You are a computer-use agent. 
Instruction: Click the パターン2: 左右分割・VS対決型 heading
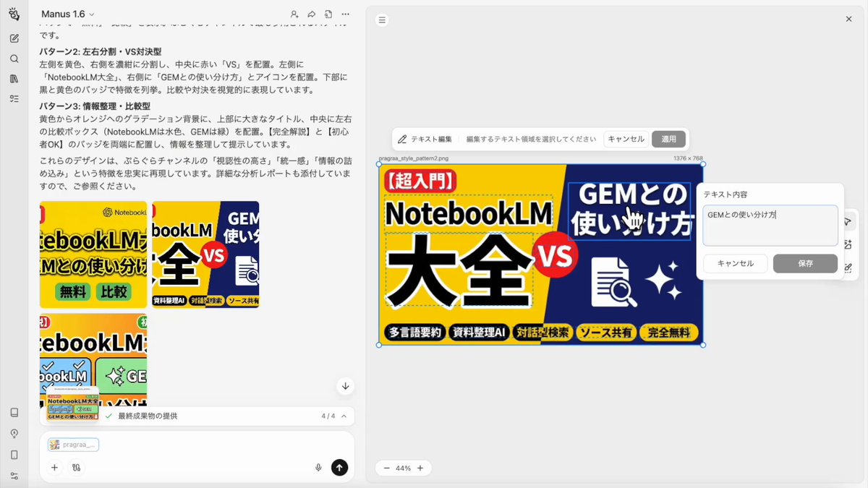101,52
